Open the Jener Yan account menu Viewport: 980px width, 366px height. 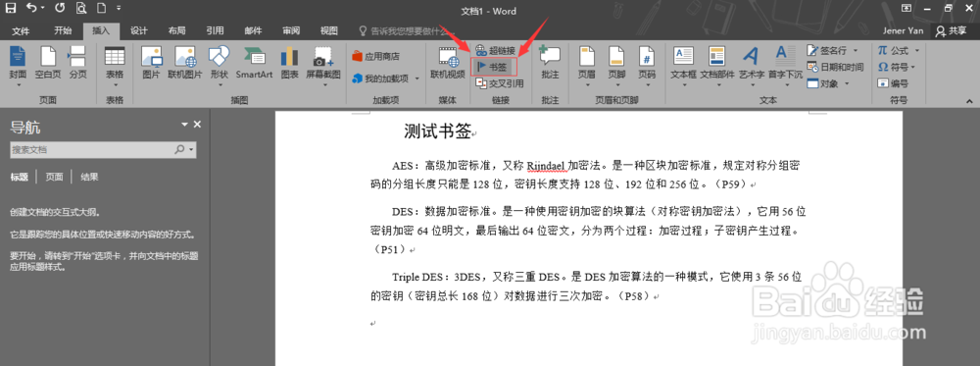905,30
